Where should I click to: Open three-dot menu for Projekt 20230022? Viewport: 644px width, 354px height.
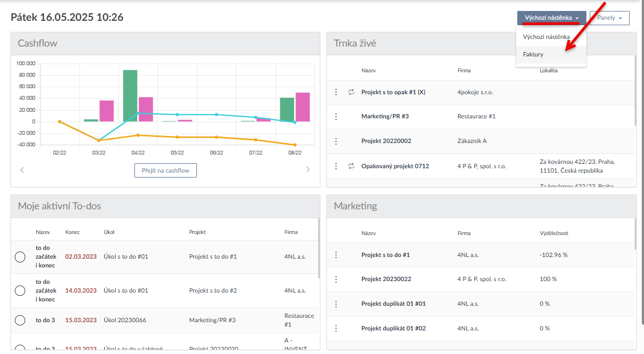[x=336, y=279]
